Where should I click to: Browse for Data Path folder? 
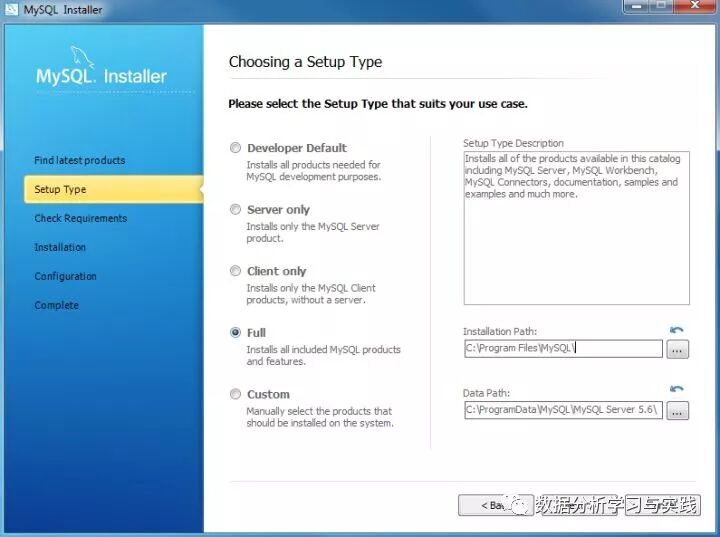click(x=677, y=411)
